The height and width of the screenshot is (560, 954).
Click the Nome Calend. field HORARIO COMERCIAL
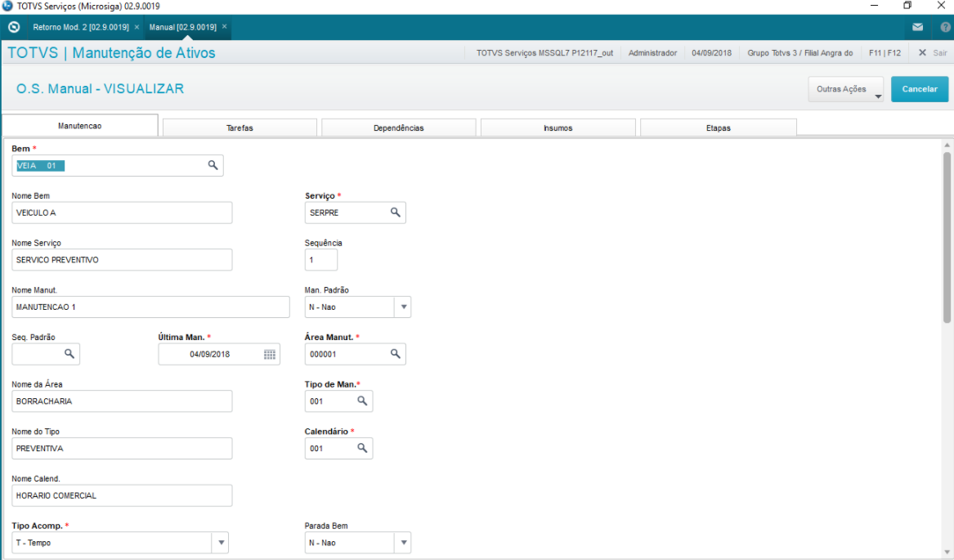point(122,495)
